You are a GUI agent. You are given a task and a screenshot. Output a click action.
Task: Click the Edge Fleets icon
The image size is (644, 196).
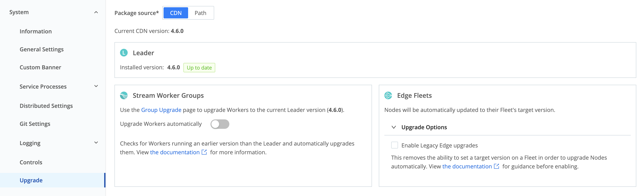coord(388,95)
